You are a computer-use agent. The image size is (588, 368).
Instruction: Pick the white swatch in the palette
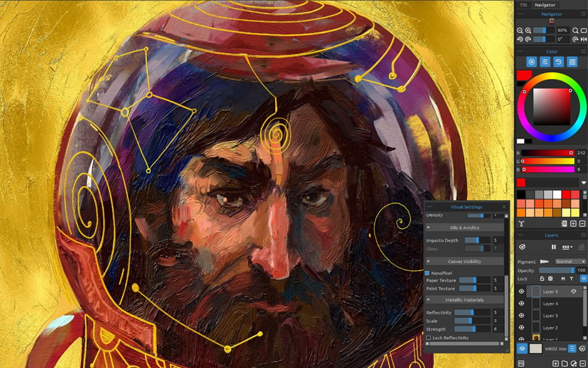coord(557,194)
